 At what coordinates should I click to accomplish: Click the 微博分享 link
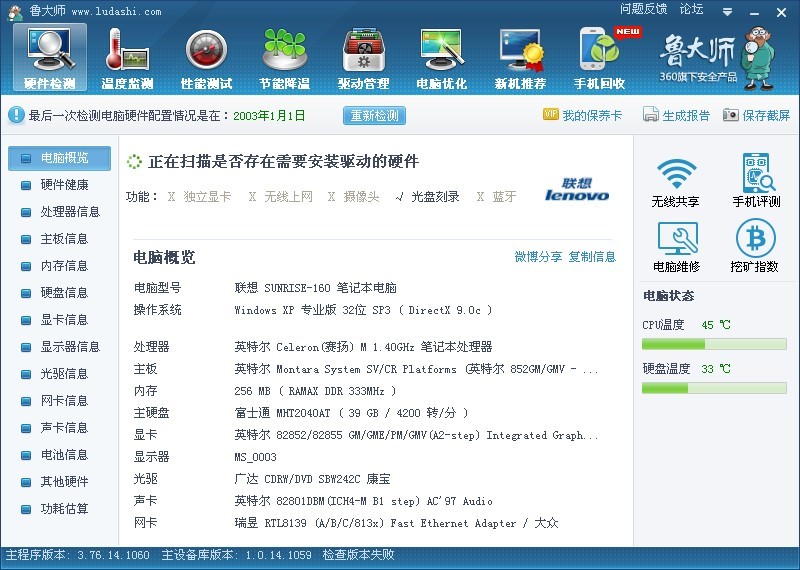click(x=538, y=257)
